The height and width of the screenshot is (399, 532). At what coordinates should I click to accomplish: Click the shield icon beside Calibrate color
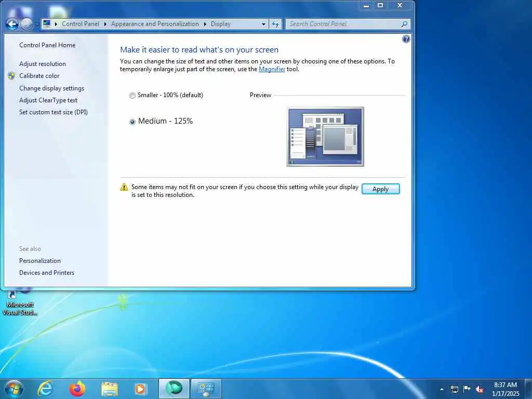[x=11, y=76]
